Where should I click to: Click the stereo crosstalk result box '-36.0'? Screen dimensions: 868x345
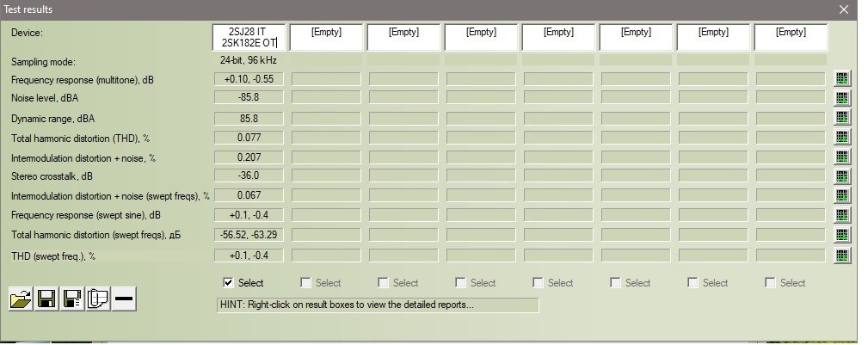(x=249, y=176)
